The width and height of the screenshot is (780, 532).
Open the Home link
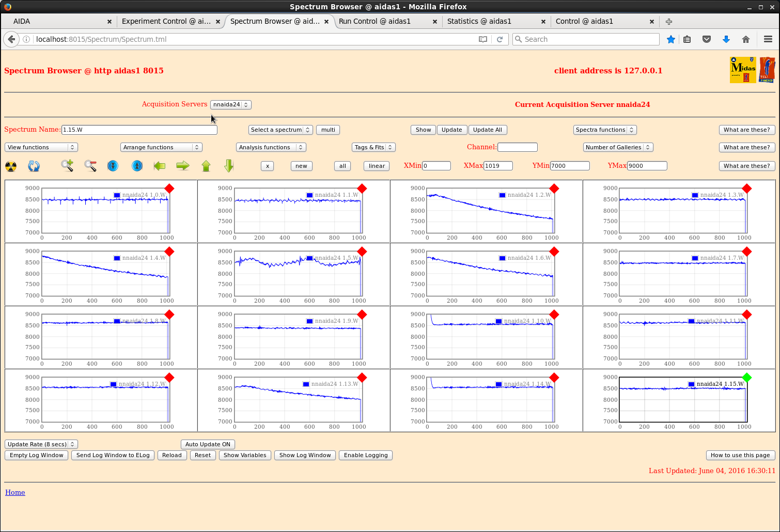[15, 492]
